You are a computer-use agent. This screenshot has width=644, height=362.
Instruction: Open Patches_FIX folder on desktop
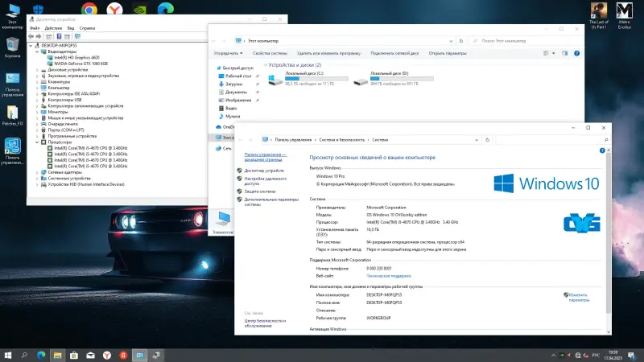(12, 116)
